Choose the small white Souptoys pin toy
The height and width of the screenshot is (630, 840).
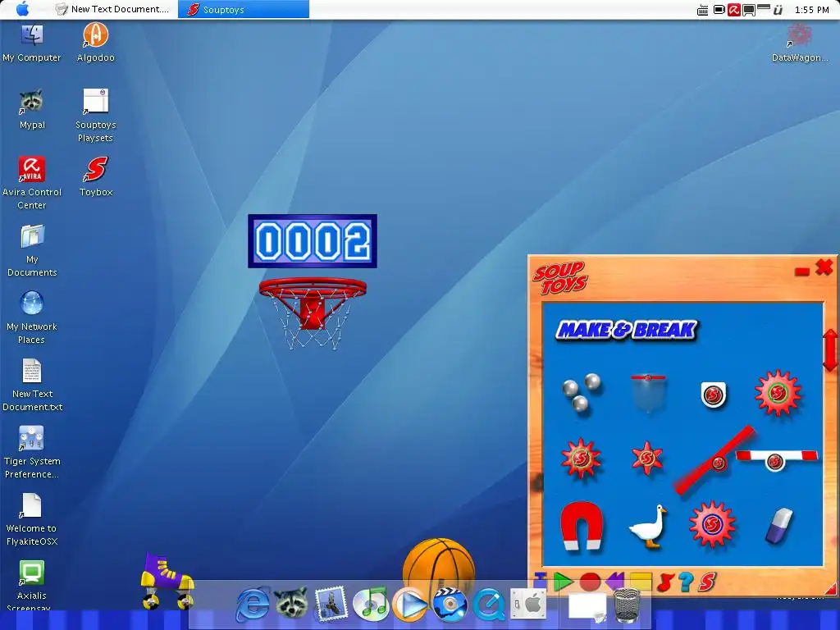[714, 395]
